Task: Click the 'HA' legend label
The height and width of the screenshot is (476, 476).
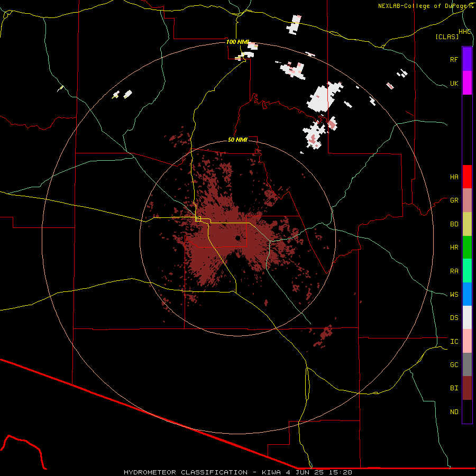Action: click(x=454, y=177)
